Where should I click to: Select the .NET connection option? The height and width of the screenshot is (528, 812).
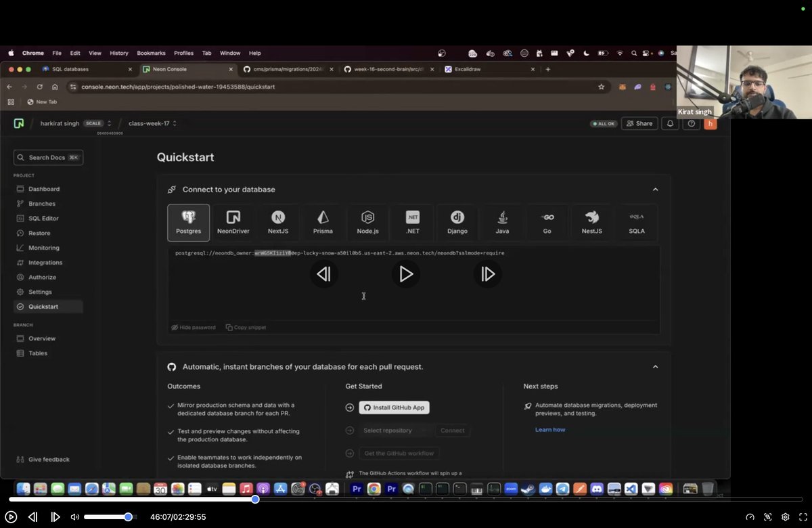point(413,223)
